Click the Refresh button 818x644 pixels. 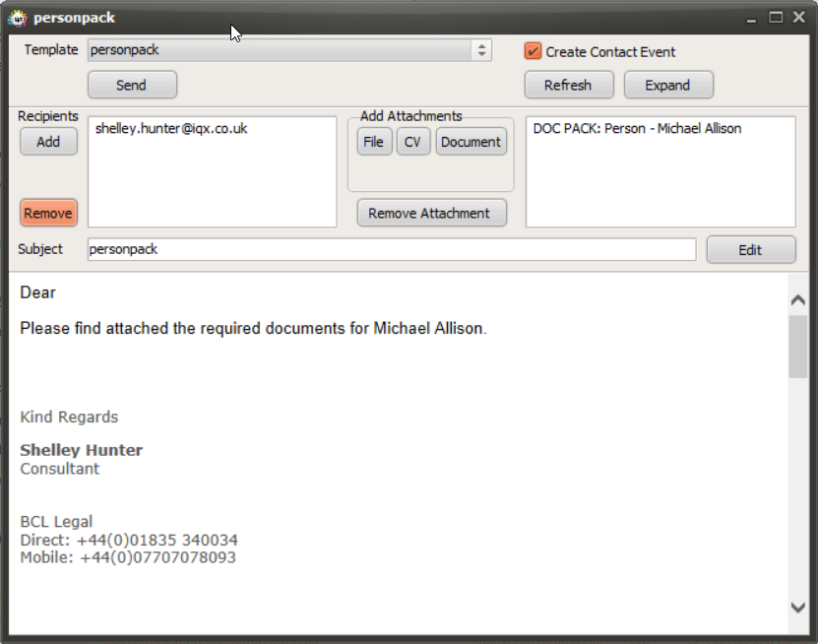point(569,85)
